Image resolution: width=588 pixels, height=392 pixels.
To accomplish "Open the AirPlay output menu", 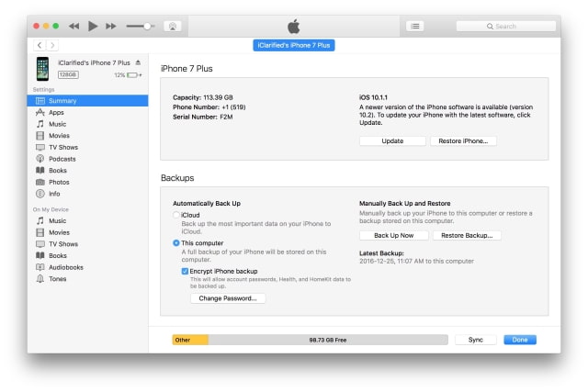I will pos(173,27).
